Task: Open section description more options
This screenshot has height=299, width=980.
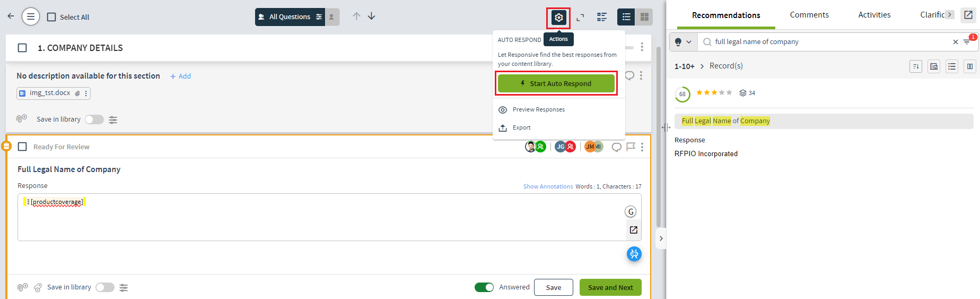Action: (x=641, y=75)
